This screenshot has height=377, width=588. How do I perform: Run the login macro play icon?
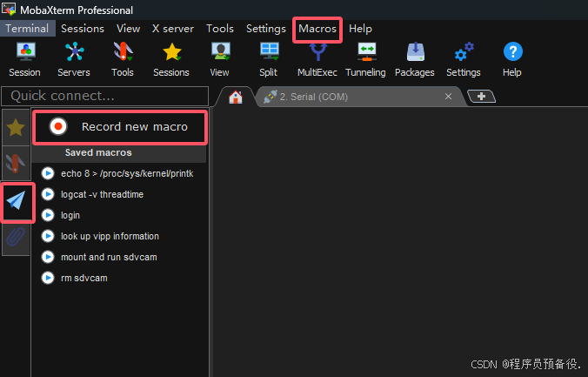48,215
